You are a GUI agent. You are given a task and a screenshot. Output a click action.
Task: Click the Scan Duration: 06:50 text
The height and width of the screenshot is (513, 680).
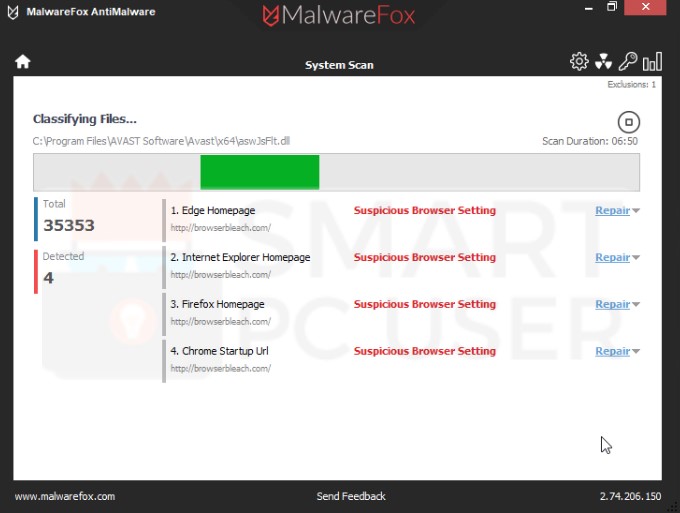[590, 141]
